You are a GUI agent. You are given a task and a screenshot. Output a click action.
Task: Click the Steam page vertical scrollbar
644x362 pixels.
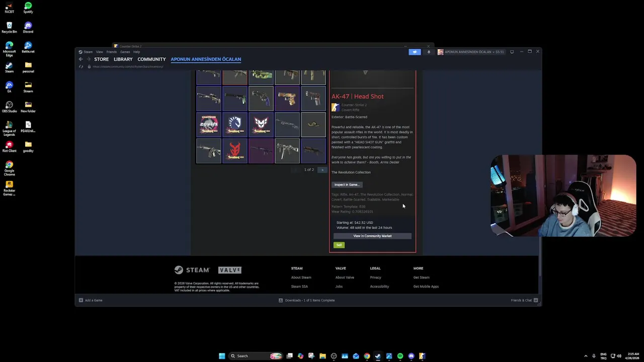540,256
